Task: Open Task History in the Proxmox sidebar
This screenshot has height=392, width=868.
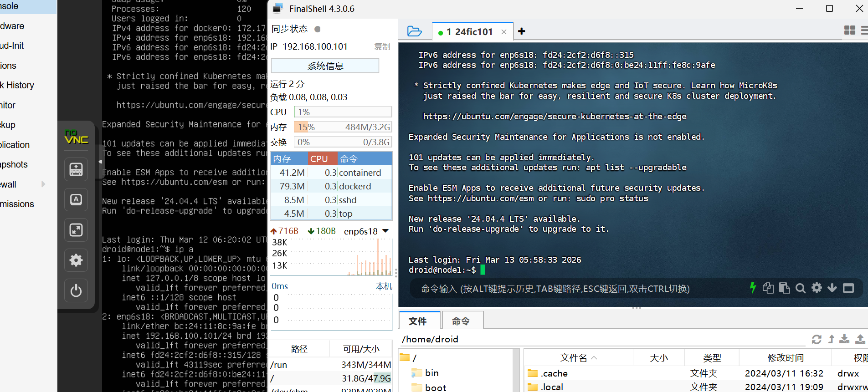Action: point(17,85)
